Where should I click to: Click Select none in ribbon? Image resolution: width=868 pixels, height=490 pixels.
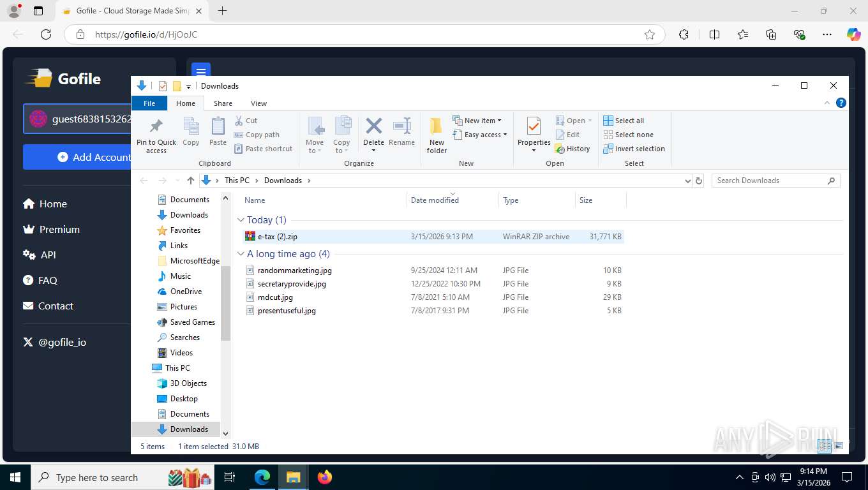pos(628,135)
